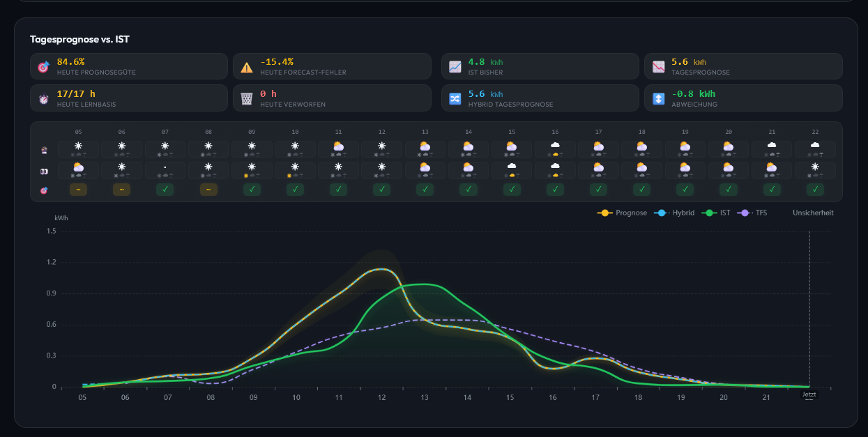This screenshot has height=437, width=868.
Task: Click the 12 label on chart x-axis
Action: [381, 397]
